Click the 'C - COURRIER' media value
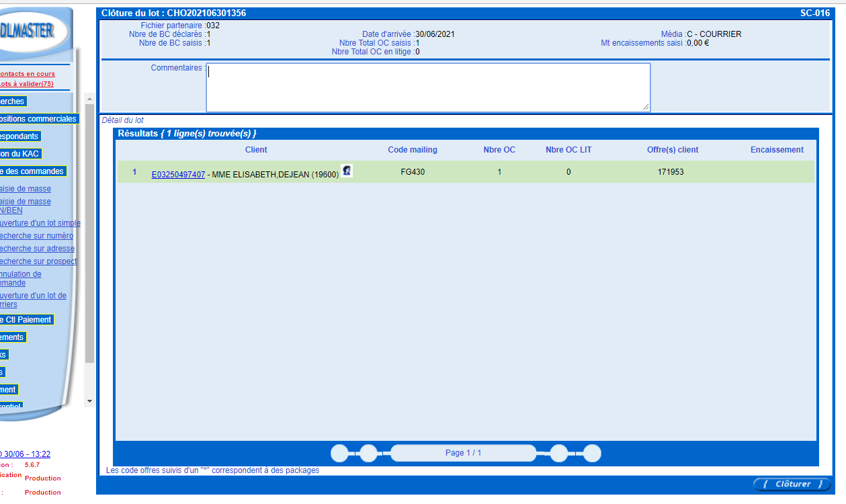The width and height of the screenshot is (846, 504). [714, 34]
